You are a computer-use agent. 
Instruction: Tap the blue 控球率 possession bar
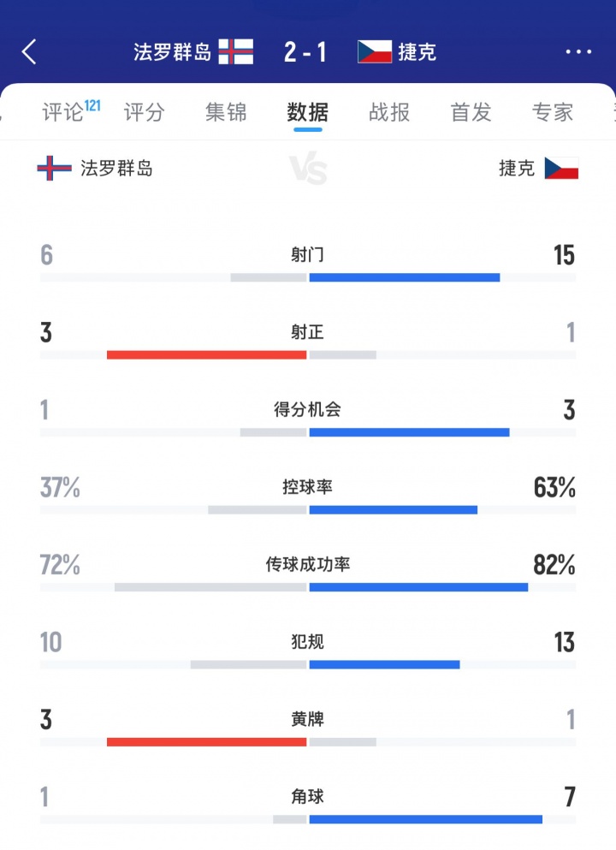point(394,509)
